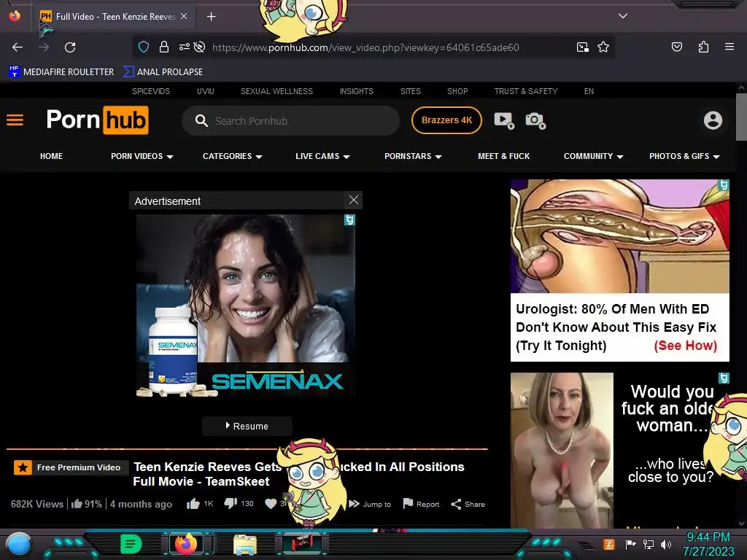Open SITES in top bar
747x560 pixels.
pyautogui.click(x=410, y=91)
